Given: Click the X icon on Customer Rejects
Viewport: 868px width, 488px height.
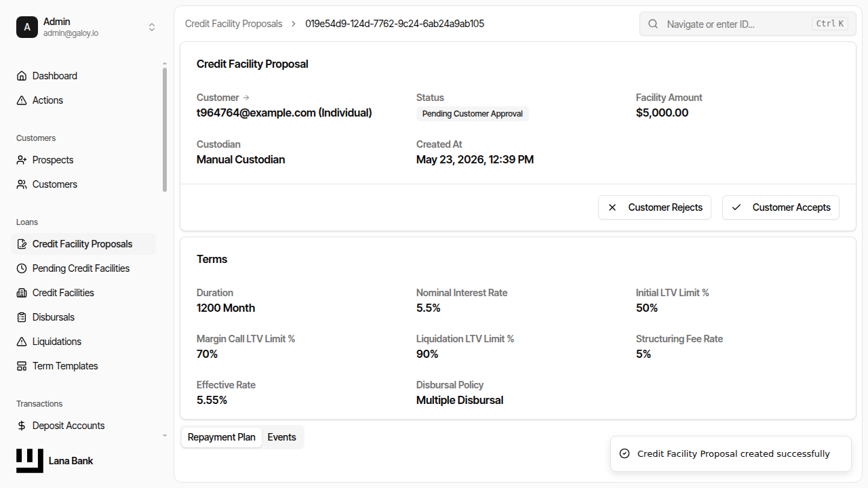Looking at the screenshot, I should tap(612, 207).
